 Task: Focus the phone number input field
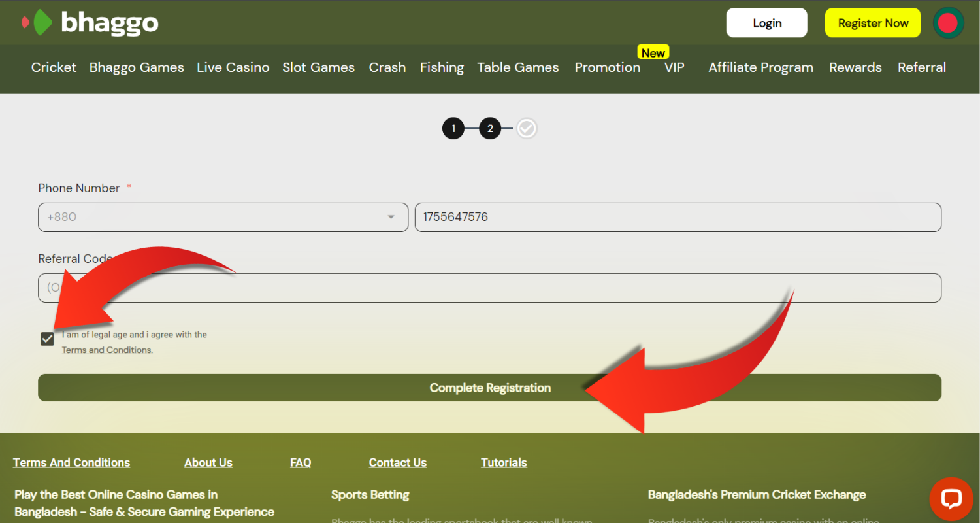point(678,217)
